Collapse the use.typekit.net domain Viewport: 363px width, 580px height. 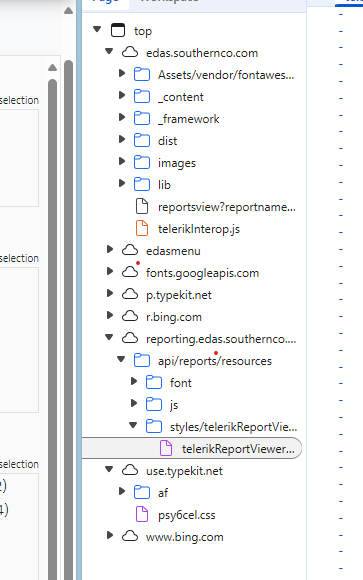(x=109, y=469)
